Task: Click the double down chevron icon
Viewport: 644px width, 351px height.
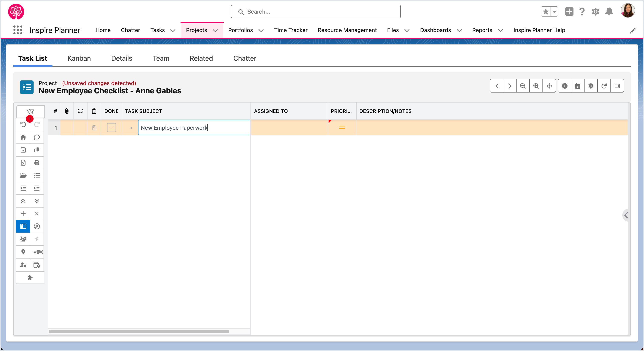Action: [x=37, y=201]
